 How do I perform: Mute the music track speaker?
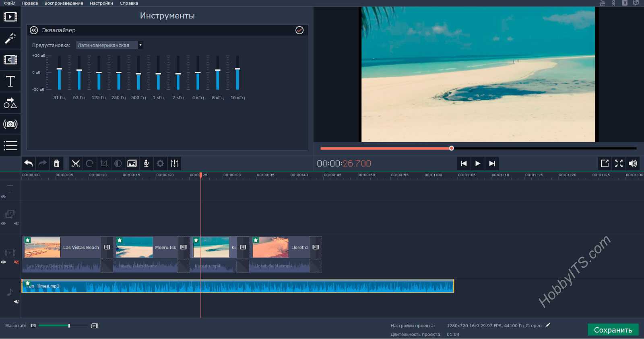pyautogui.click(x=17, y=302)
